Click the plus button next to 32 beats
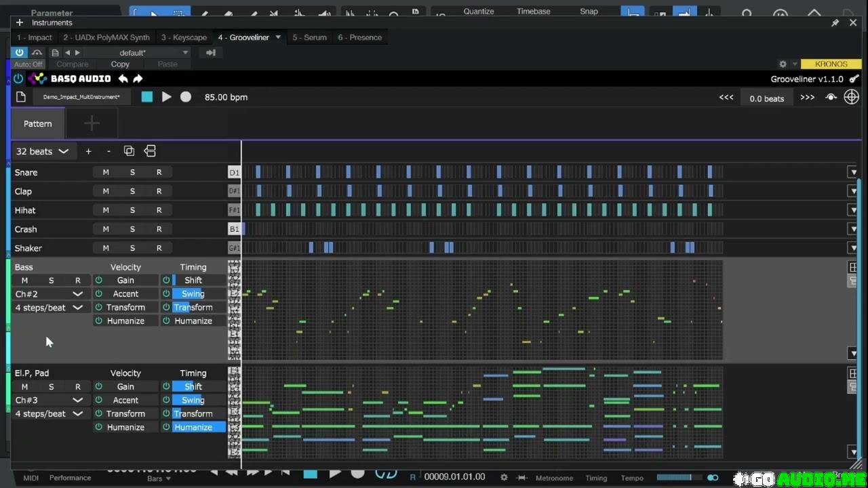868x488 pixels. coord(88,151)
